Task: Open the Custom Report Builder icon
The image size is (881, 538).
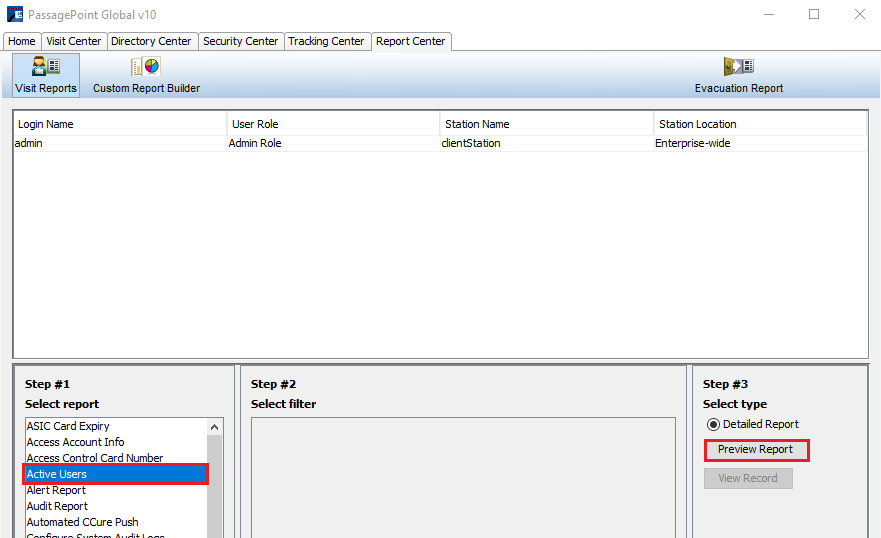Action: click(146, 75)
